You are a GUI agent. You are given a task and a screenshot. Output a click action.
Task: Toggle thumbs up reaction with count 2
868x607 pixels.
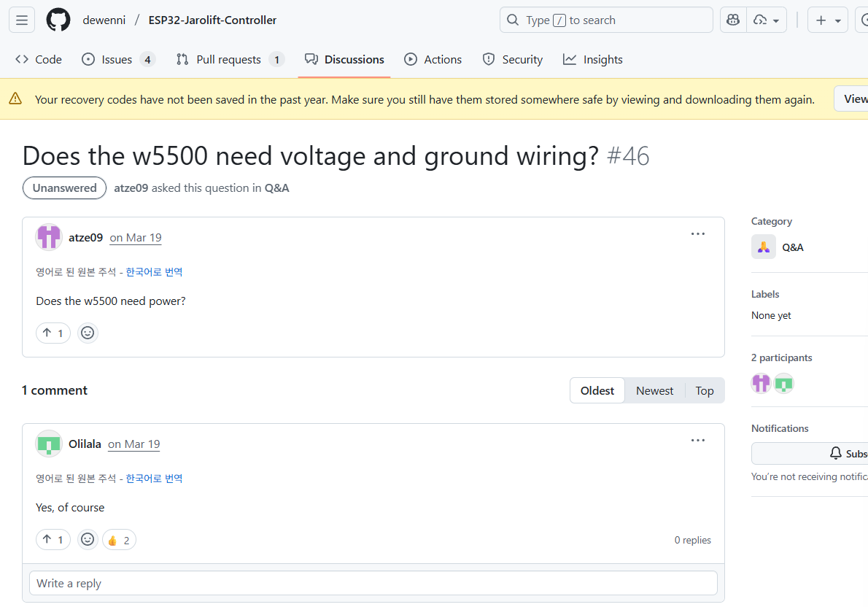(119, 540)
